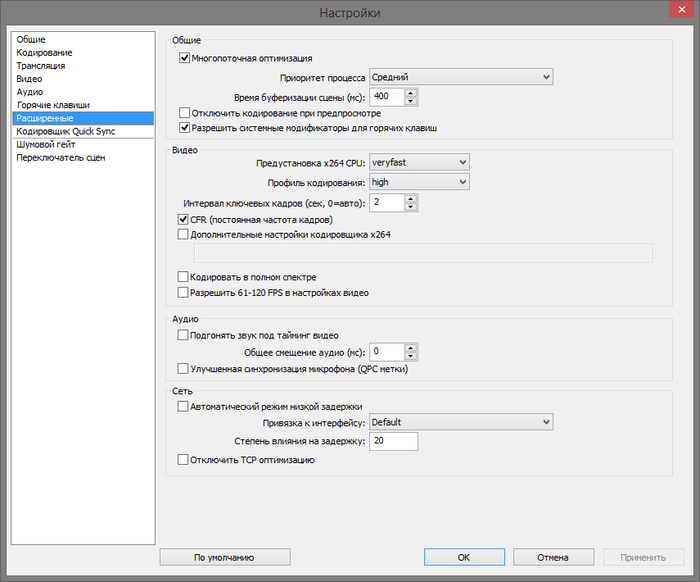The height and width of the screenshot is (582, 700).
Task: Select Переключатель сцен in sidebar
Action: tap(83, 158)
